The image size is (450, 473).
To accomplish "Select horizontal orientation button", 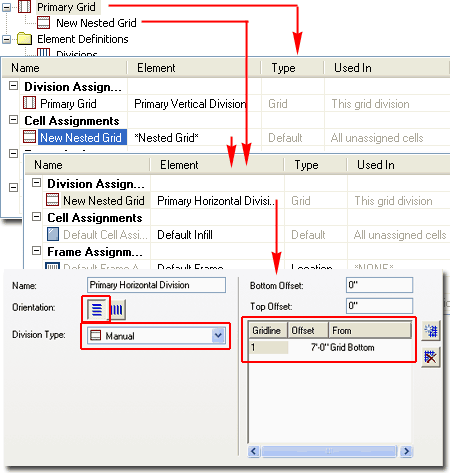I will (x=97, y=309).
